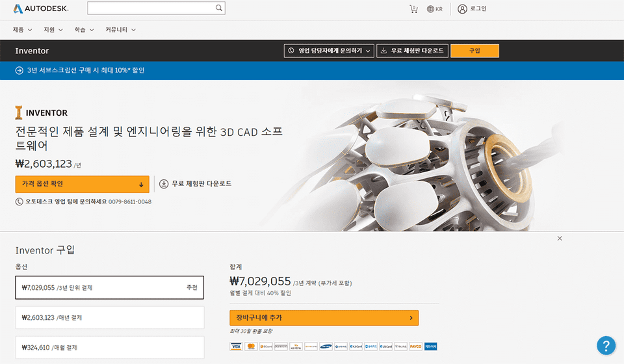
Task: Click the VISA payment icon
Action: [x=236, y=346]
